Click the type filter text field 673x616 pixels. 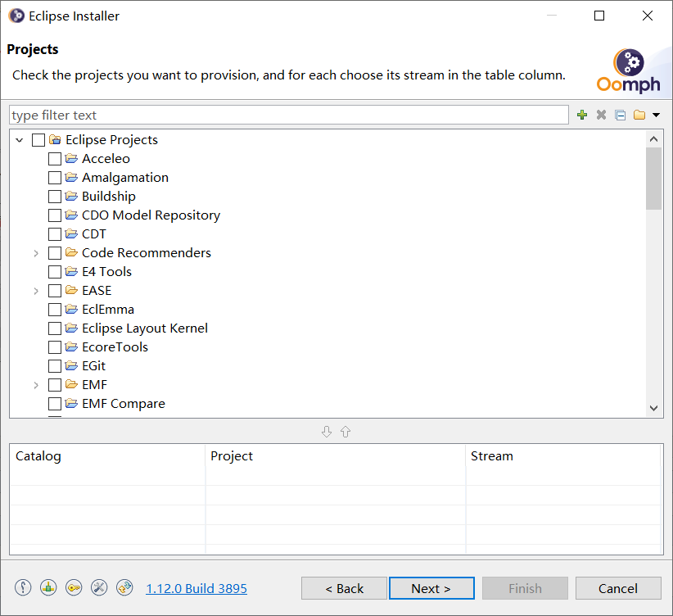289,115
